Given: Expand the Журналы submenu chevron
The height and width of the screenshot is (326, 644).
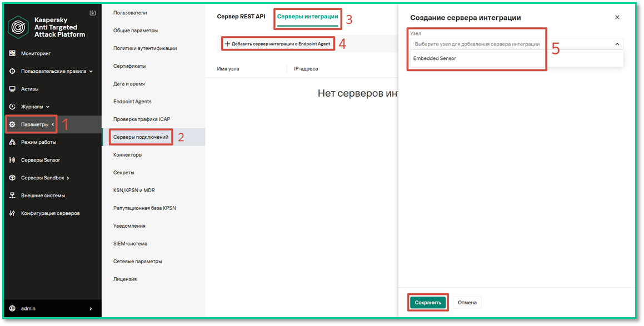Looking at the screenshot, I should pyautogui.click(x=48, y=107).
